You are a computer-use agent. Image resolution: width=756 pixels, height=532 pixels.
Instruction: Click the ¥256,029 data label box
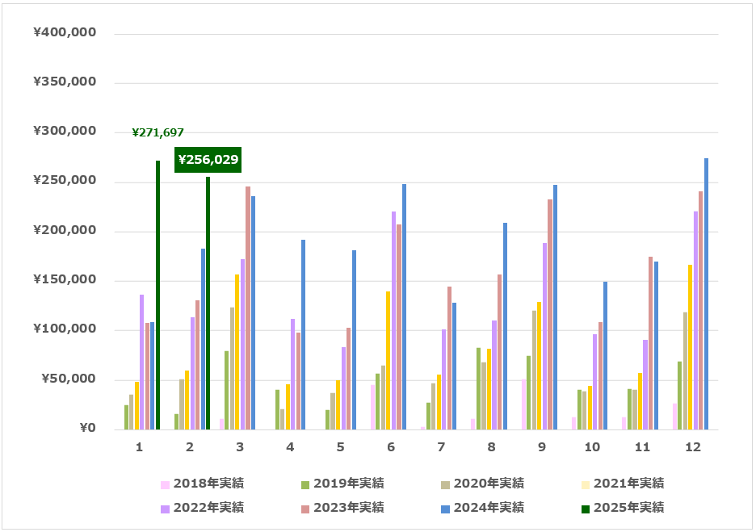(208, 160)
